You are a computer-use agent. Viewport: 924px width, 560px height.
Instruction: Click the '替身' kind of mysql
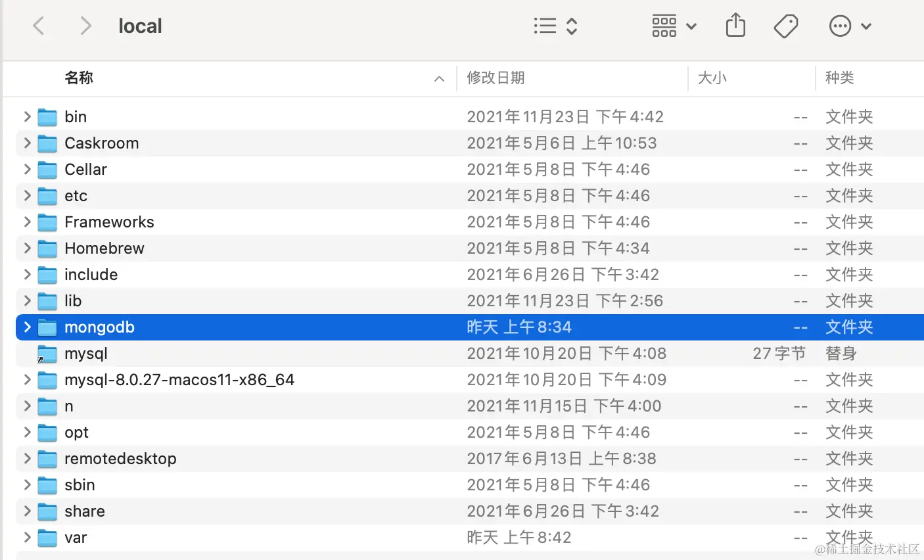pyautogui.click(x=841, y=354)
